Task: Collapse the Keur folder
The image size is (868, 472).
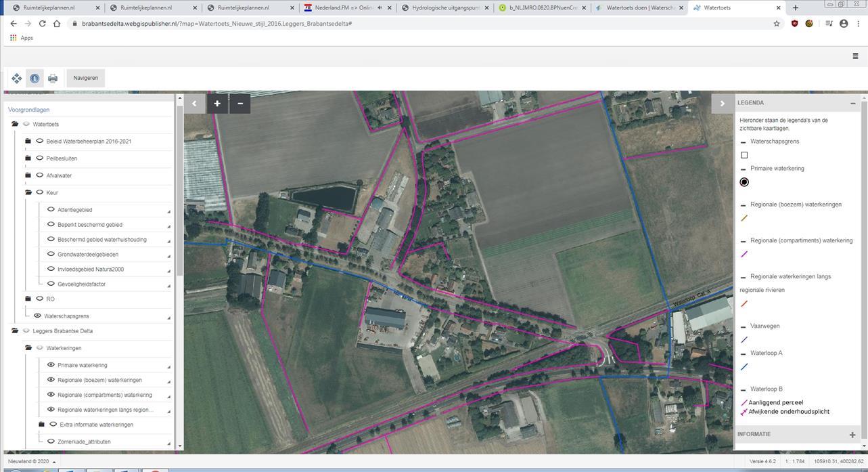Action: [x=28, y=192]
